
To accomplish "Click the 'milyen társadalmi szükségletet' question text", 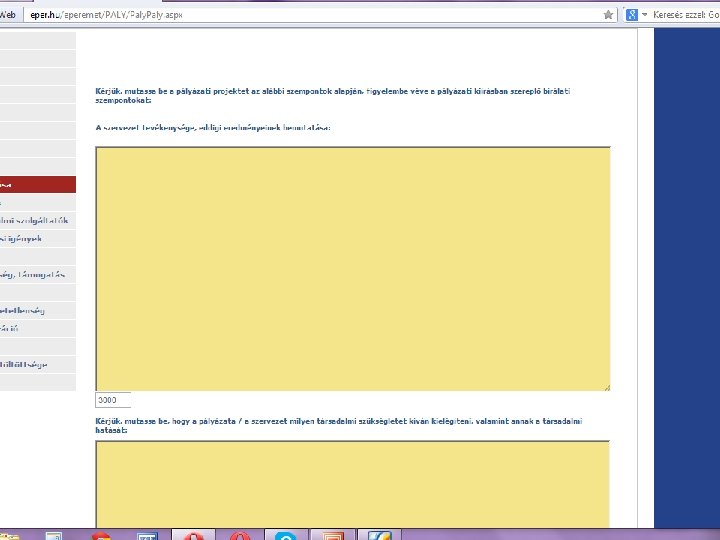I will point(339,426).
